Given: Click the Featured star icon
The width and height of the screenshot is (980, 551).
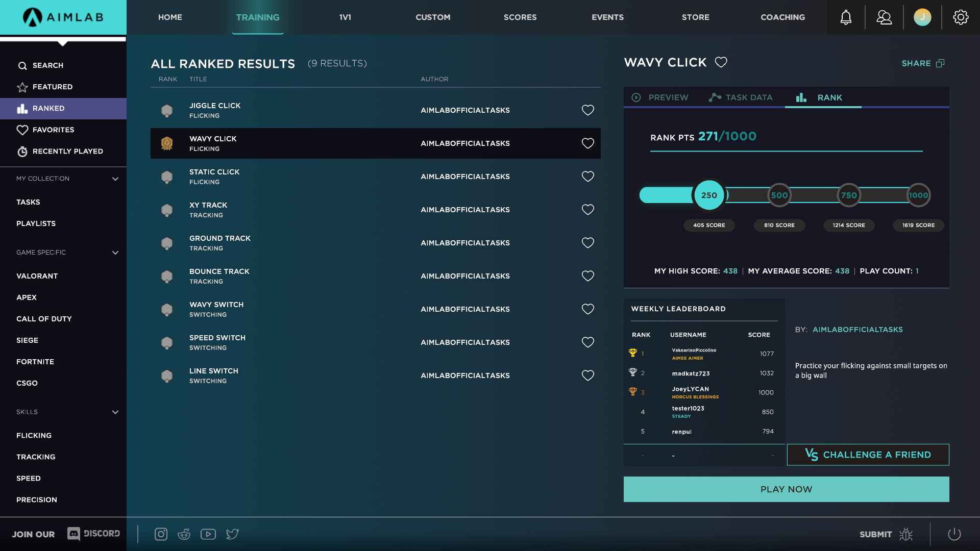Looking at the screenshot, I should (x=22, y=87).
